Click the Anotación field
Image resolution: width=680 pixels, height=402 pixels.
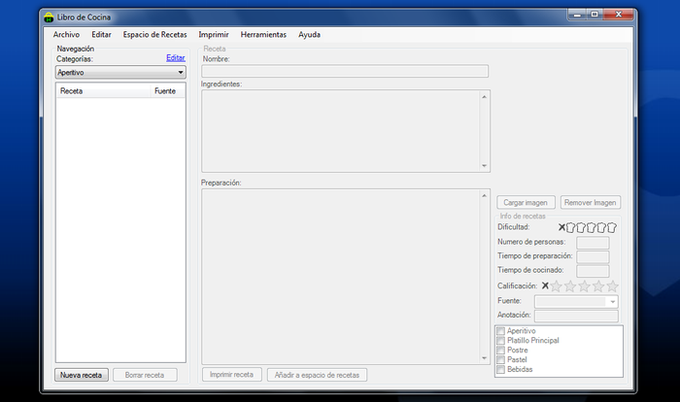pyautogui.click(x=576, y=316)
